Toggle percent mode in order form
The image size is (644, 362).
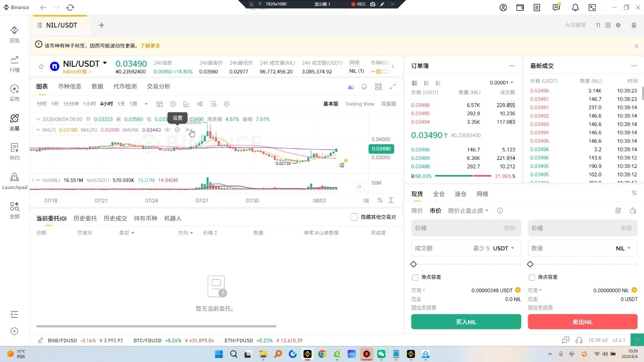634,193
